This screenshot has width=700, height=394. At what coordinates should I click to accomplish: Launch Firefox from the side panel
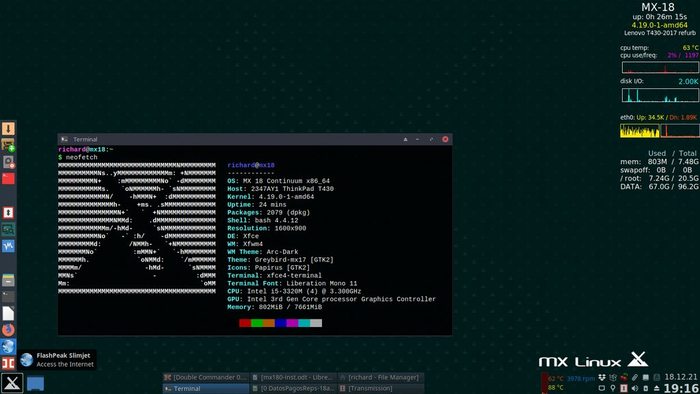click(x=8, y=330)
